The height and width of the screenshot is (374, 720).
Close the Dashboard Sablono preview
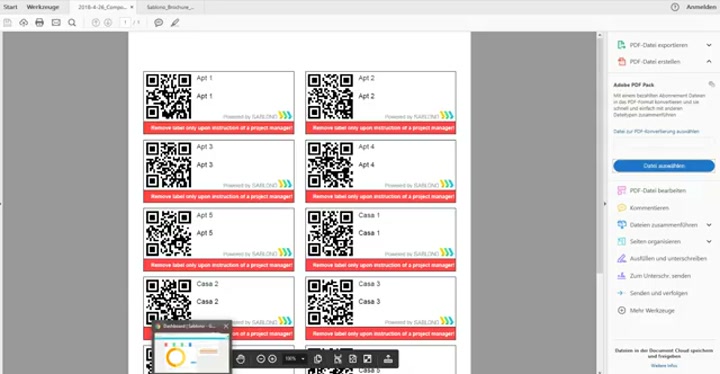[x=226, y=326]
